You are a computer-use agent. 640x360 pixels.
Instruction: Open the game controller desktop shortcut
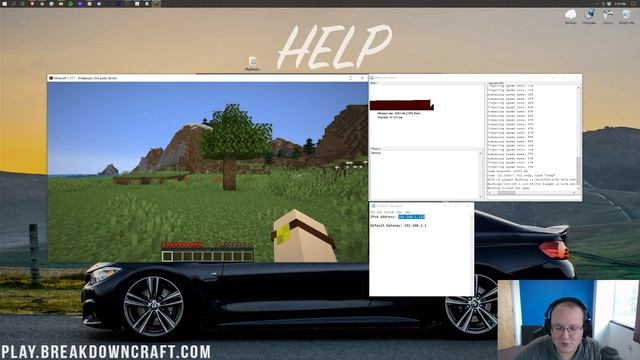(x=608, y=16)
